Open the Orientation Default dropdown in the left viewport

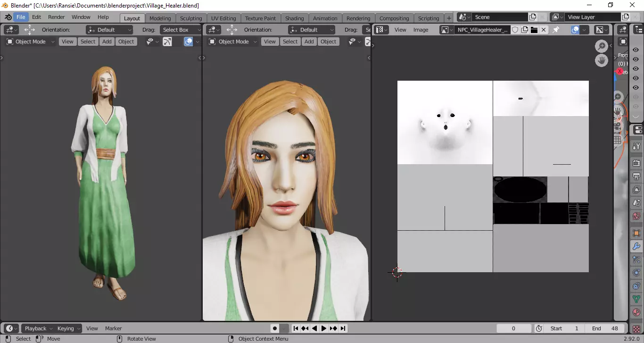coord(110,30)
